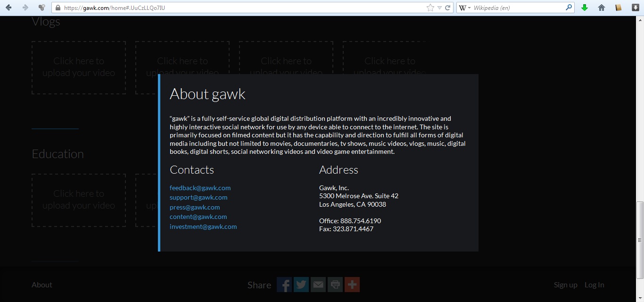The width and height of the screenshot is (644, 302).
Task: Click Log In in footer
Action: pyautogui.click(x=594, y=285)
